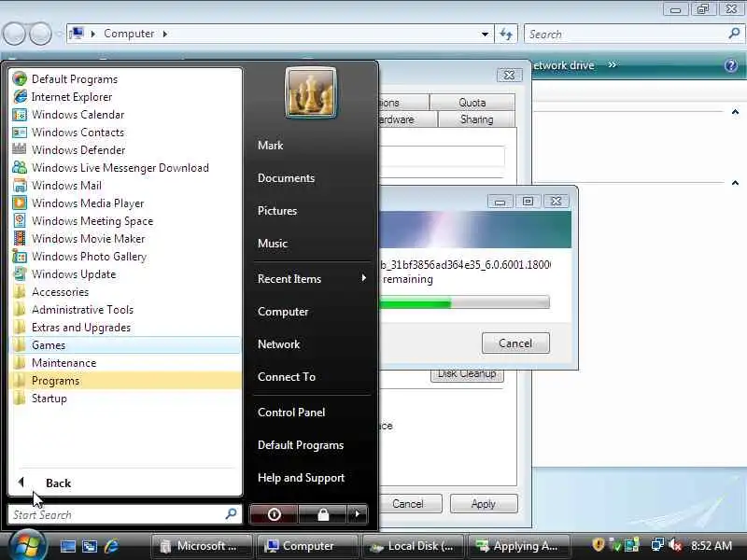Click the Start orb button
This screenshot has width=747, height=560.
(x=27, y=546)
